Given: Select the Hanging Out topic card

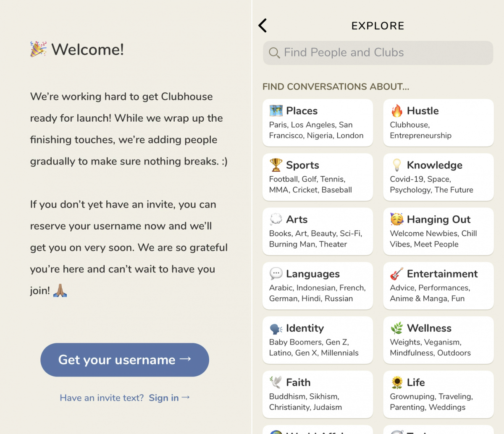Looking at the screenshot, I should 438,231.
